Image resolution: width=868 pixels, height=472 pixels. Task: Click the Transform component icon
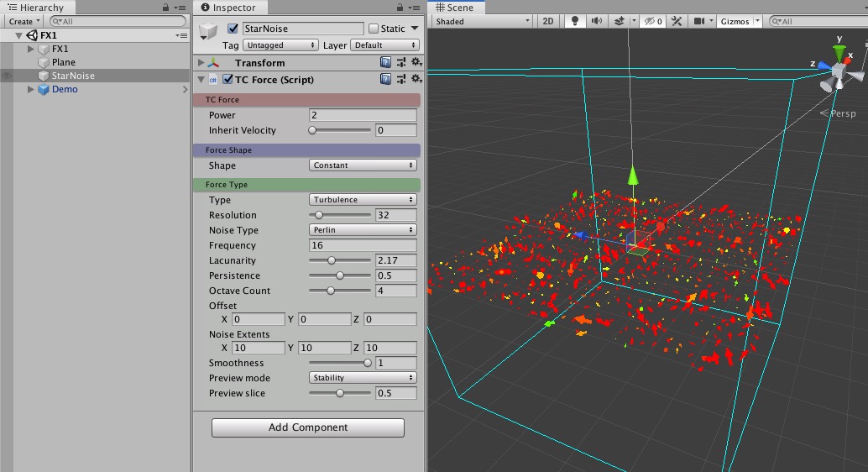pos(213,63)
